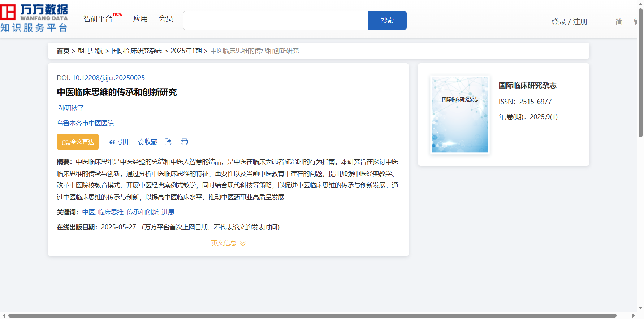Open the 智研平台 menu item
Viewport: 644px width, 319px height.
click(98, 18)
